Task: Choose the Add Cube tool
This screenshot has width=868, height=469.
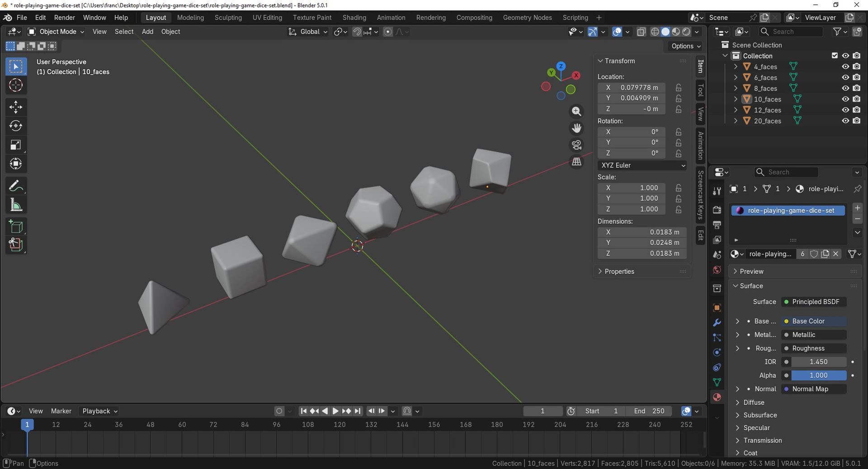Action: (16, 226)
